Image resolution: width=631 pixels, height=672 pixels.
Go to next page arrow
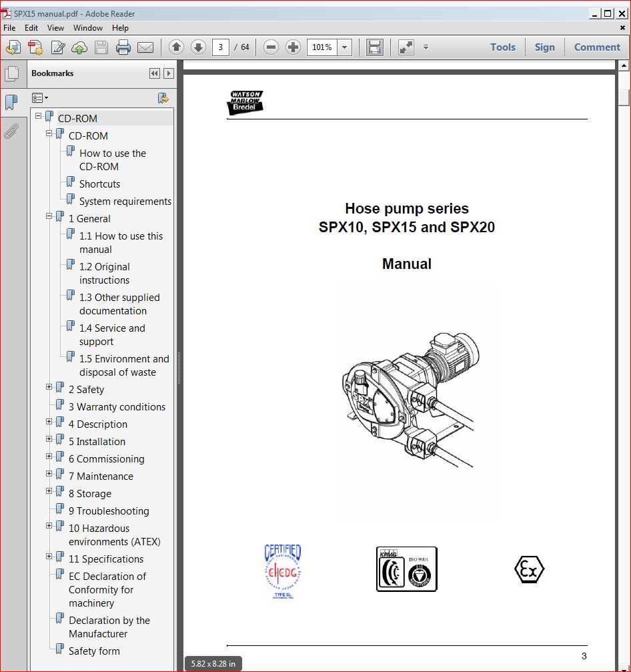(x=198, y=47)
